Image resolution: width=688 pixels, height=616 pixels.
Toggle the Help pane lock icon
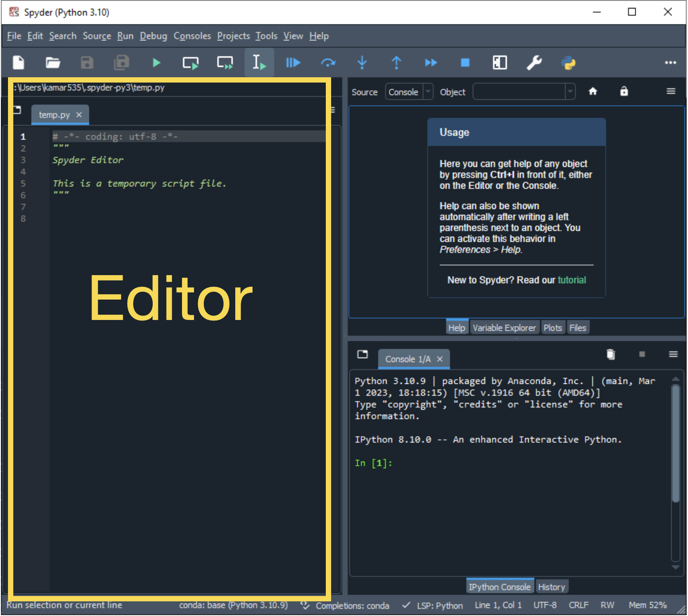tap(624, 91)
